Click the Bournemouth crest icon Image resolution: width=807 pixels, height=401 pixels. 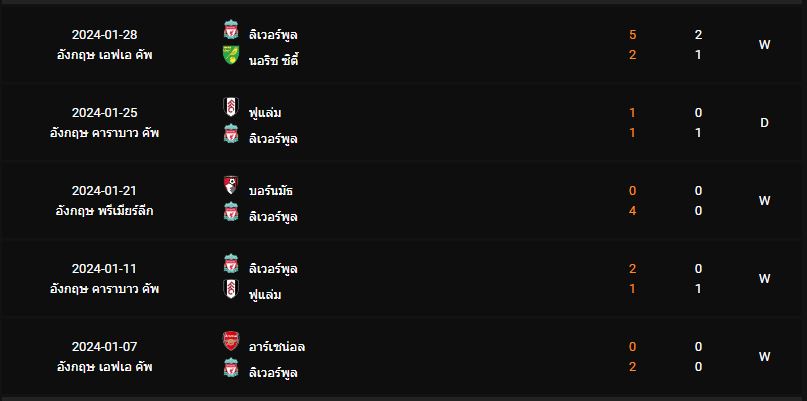tap(231, 187)
